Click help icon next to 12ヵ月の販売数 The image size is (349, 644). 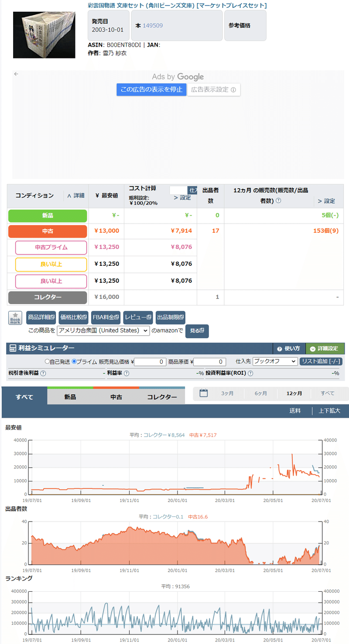278,201
